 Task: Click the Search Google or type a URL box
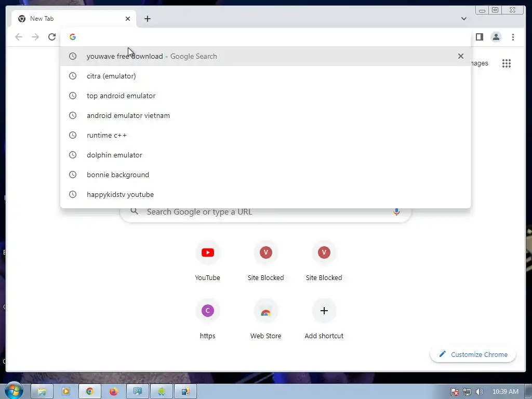(x=265, y=215)
